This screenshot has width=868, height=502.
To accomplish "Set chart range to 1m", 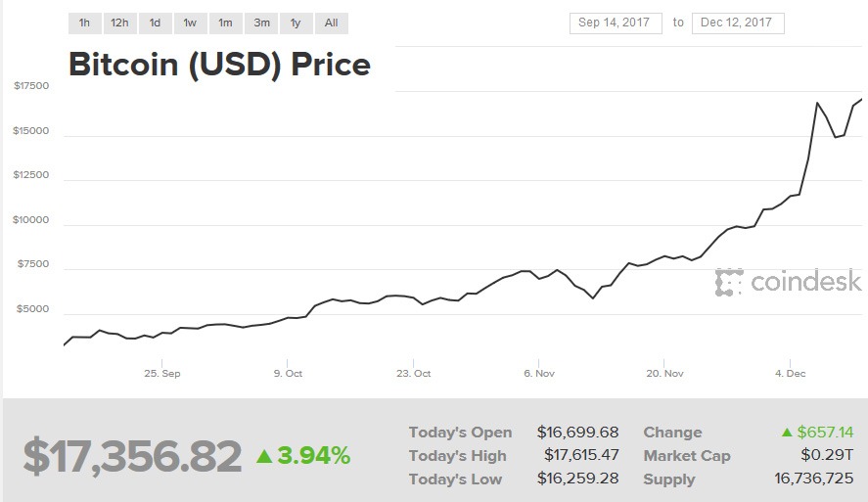I will (225, 23).
